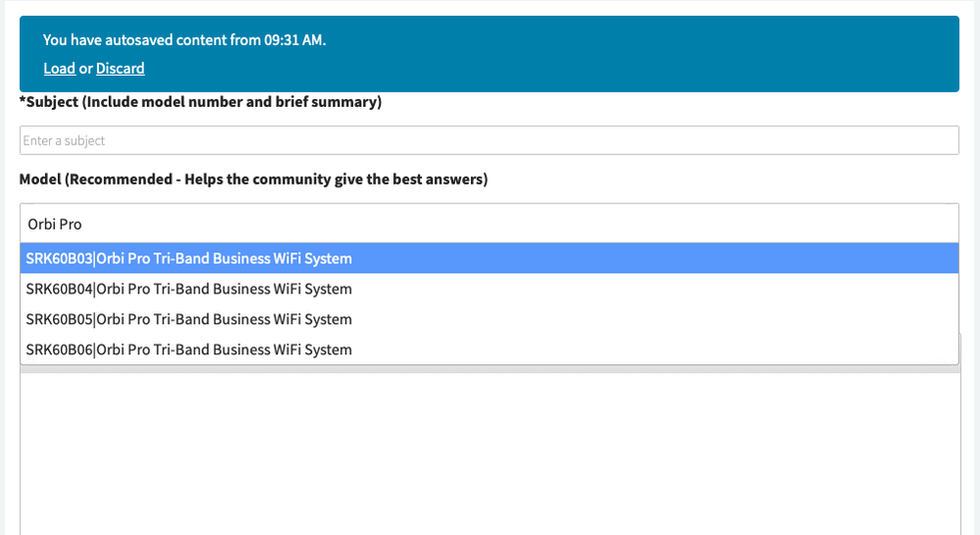Image resolution: width=980 pixels, height=535 pixels.
Task: Click the message body text area
Action: coord(490,454)
